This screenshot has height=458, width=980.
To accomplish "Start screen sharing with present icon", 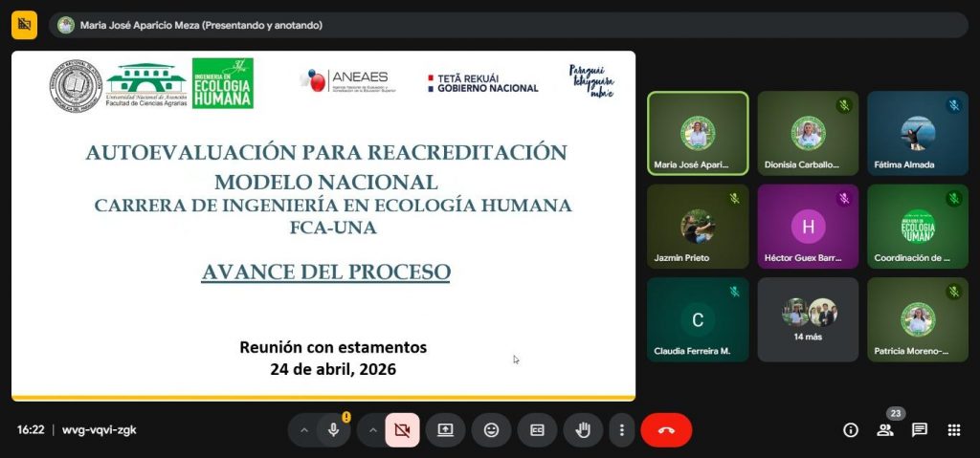I will [445, 430].
